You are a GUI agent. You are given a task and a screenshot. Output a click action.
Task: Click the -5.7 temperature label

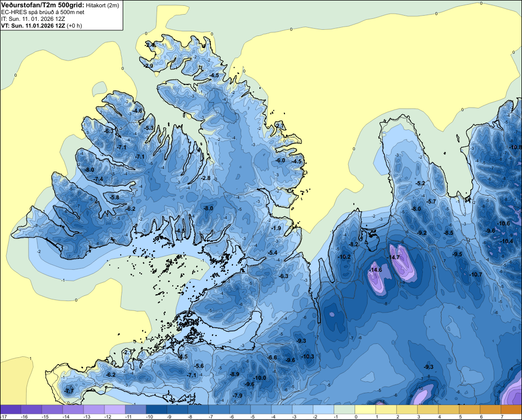click(x=431, y=201)
